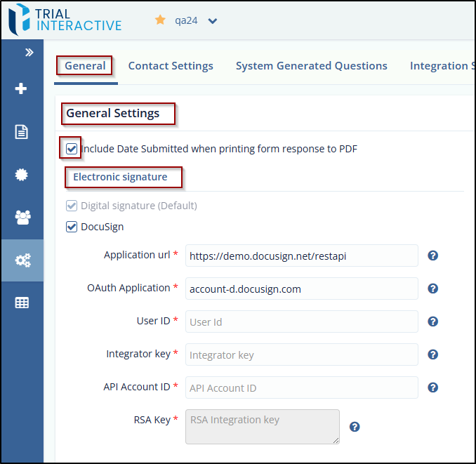This screenshot has height=464, width=476.
Task: Click the qa24 room name
Action: 186,20
